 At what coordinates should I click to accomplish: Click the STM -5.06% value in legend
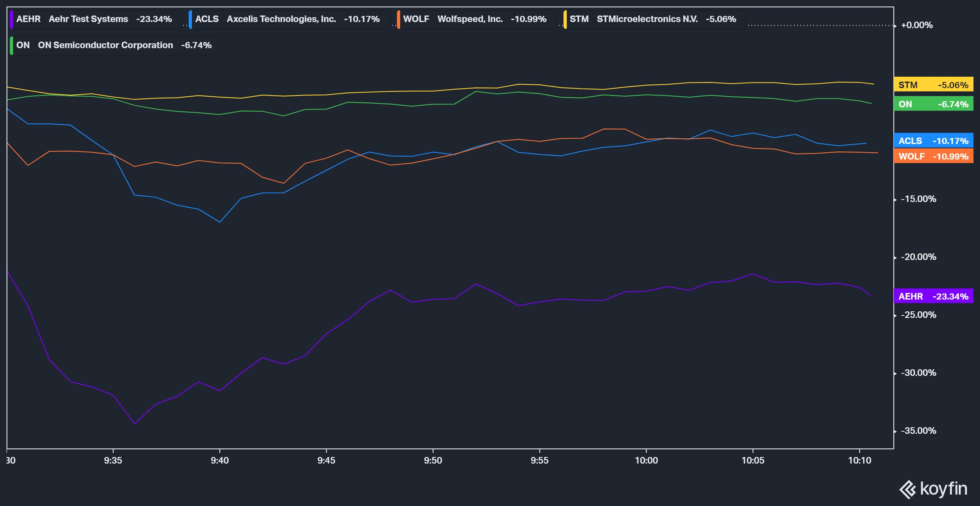tap(721, 19)
